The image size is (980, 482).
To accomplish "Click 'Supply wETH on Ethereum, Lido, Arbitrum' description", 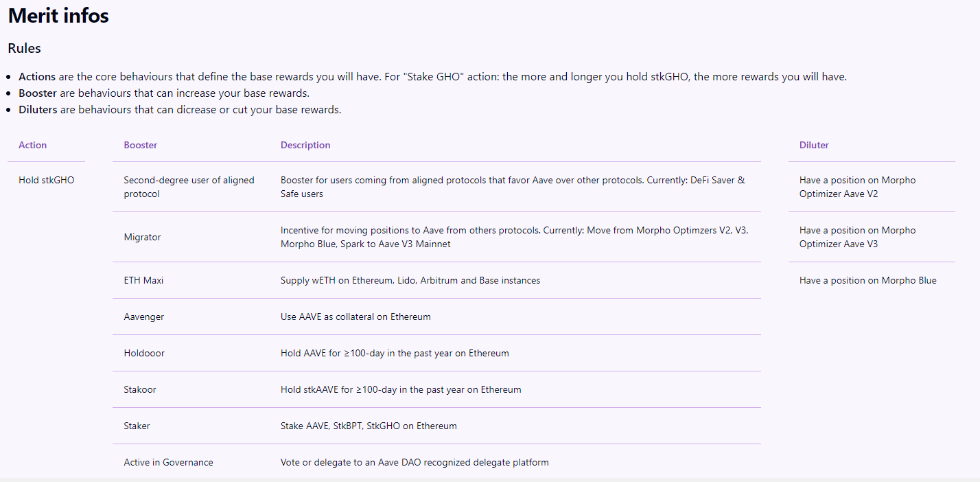I will (x=410, y=280).
